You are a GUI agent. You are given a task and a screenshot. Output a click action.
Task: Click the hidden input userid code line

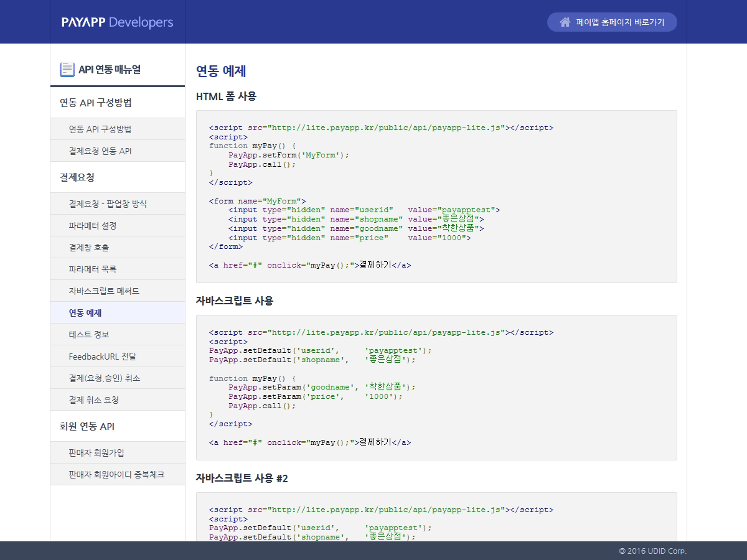point(364,210)
